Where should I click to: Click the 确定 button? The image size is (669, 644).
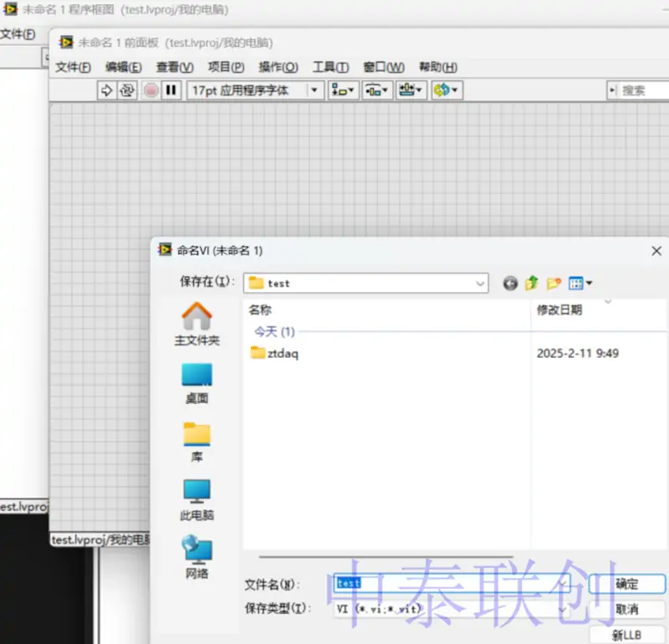(626, 584)
